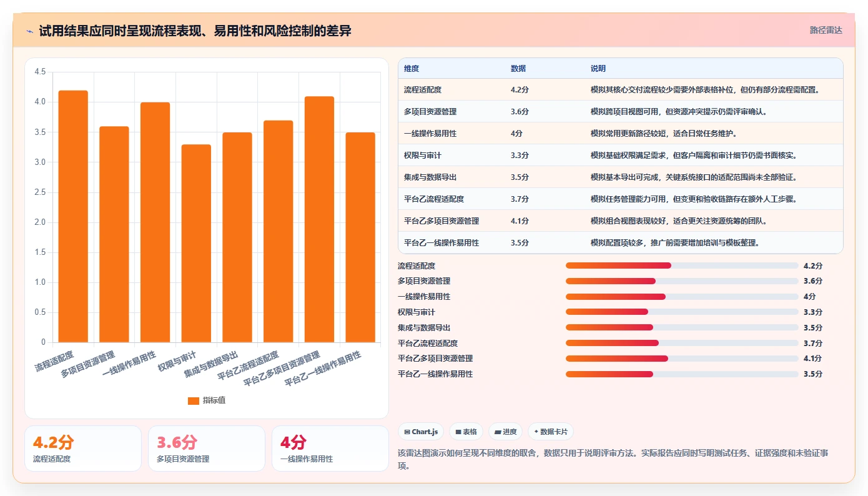Click the 4.1分 value in the table
This screenshot has height=496, width=868.
click(520, 221)
